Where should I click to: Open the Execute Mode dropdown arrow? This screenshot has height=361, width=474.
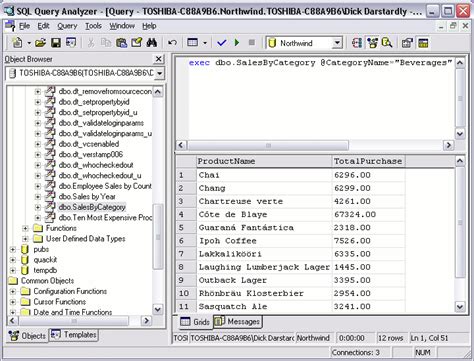pyautogui.click(x=205, y=43)
